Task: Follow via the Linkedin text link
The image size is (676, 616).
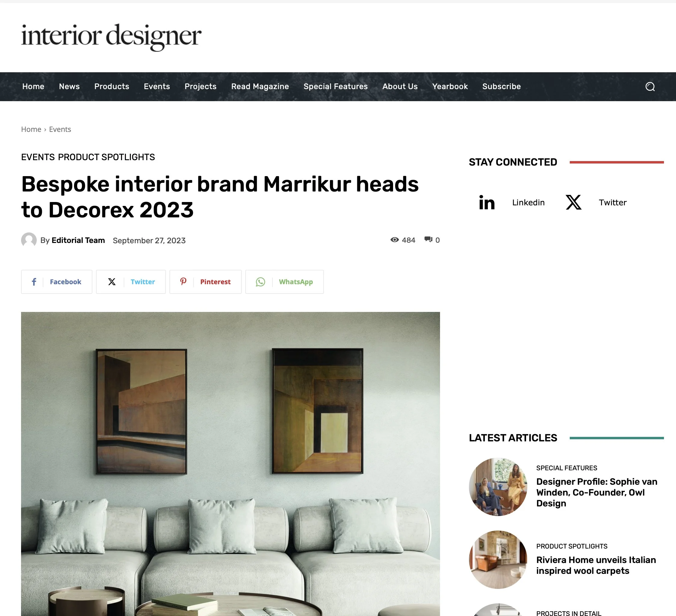Action: (x=529, y=203)
